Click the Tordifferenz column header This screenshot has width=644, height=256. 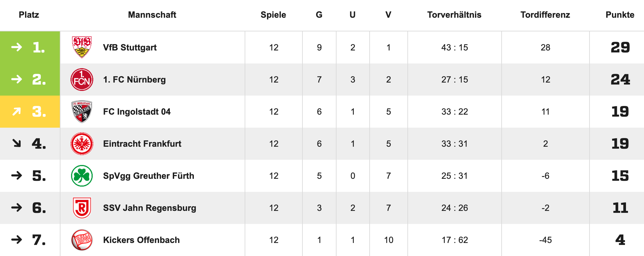[545, 15]
